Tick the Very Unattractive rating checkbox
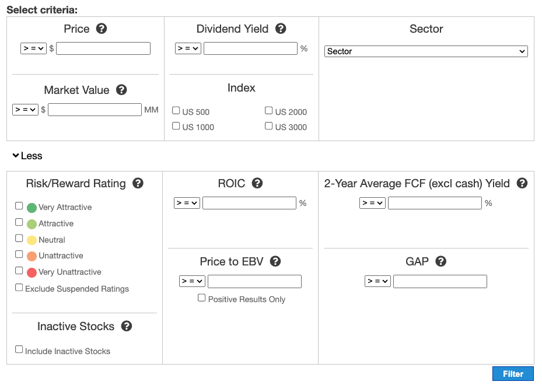The height and width of the screenshot is (392, 542). (x=19, y=271)
